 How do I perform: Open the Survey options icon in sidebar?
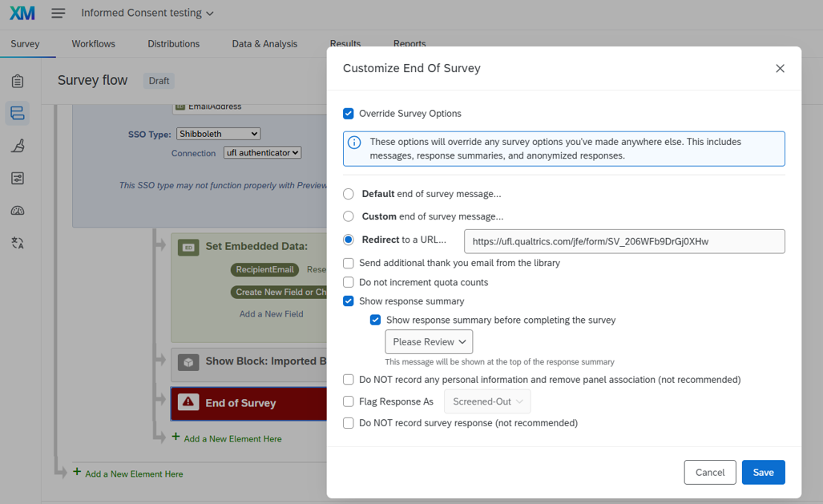click(18, 178)
